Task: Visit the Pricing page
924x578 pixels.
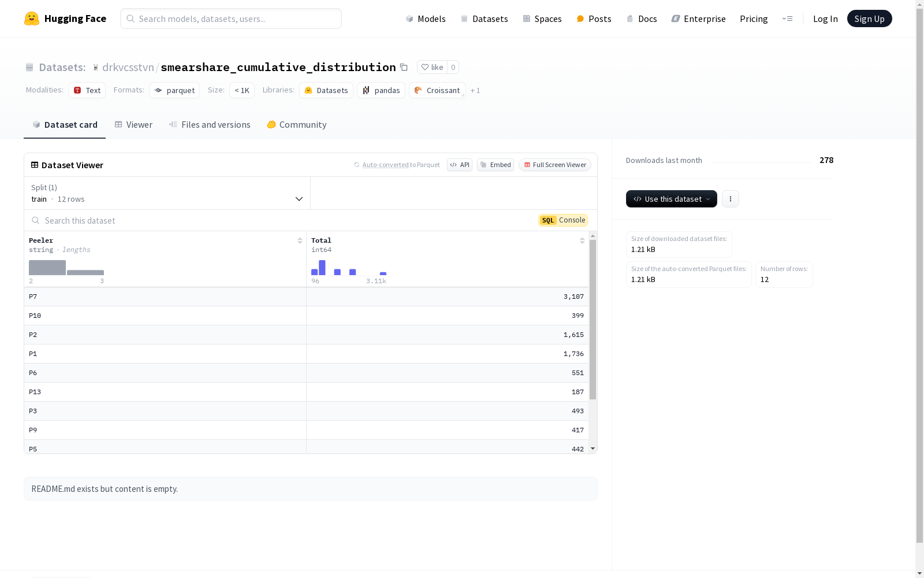Action: 754,18
